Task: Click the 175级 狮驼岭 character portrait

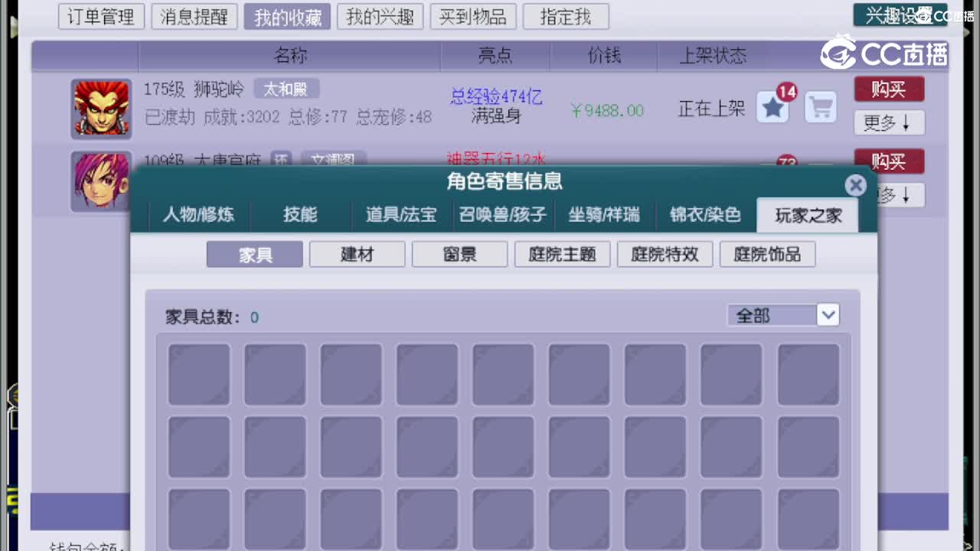Action: click(101, 108)
